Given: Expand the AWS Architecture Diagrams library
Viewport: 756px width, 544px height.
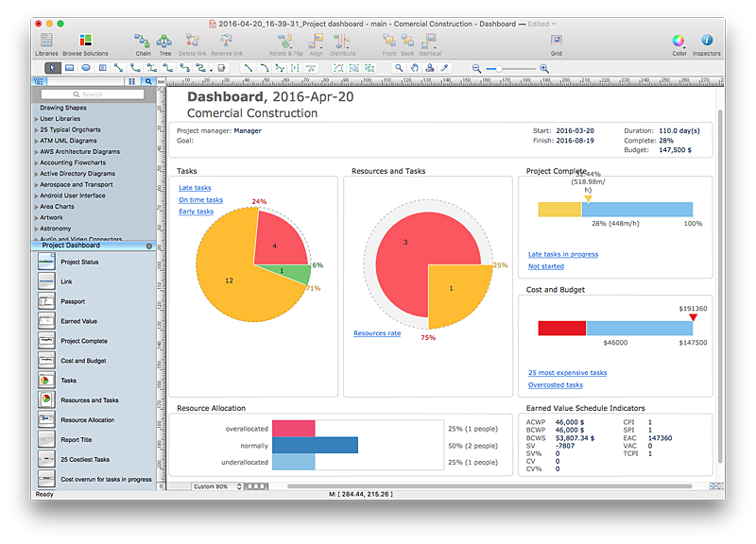Looking at the screenshot, I should click(x=79, y=152).
